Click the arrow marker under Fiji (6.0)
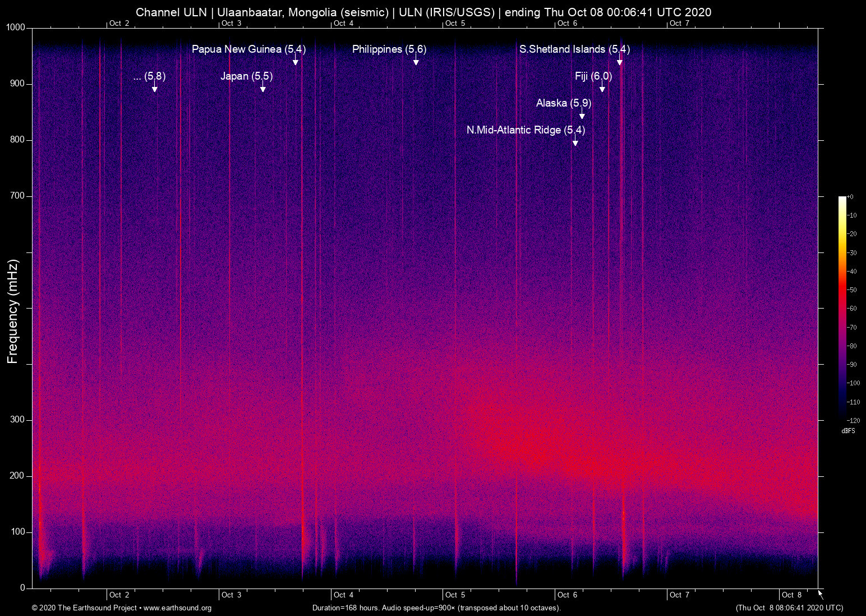 tap(602, 88)
